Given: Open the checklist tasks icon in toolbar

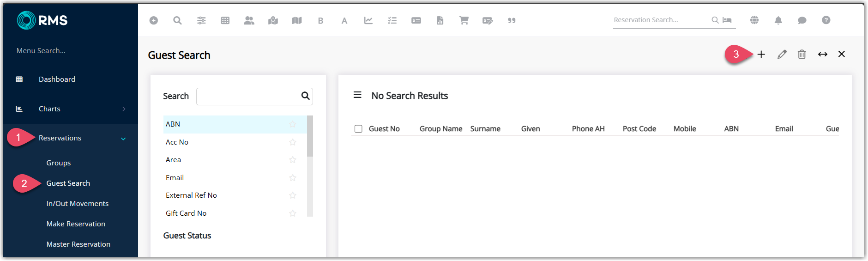Looking at the screenshot, I should click(392, 20).
